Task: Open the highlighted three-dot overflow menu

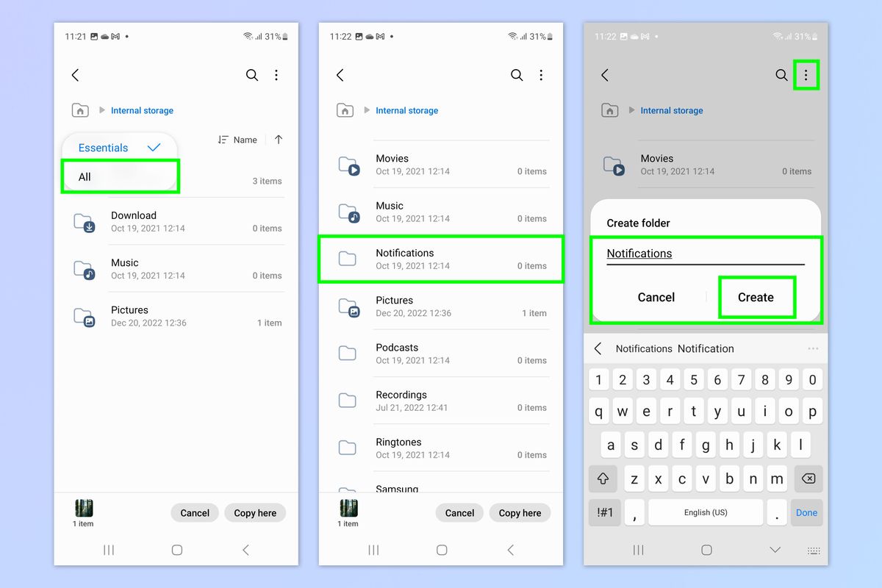Action: click(806, 75)
